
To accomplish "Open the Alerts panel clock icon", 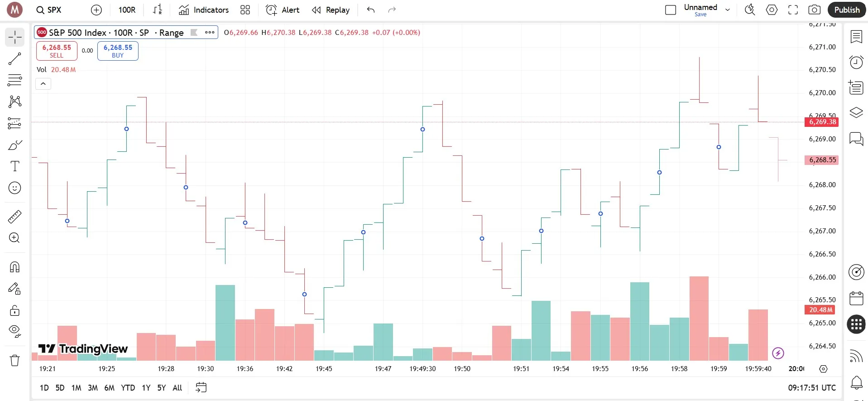I will coord(856,62).
